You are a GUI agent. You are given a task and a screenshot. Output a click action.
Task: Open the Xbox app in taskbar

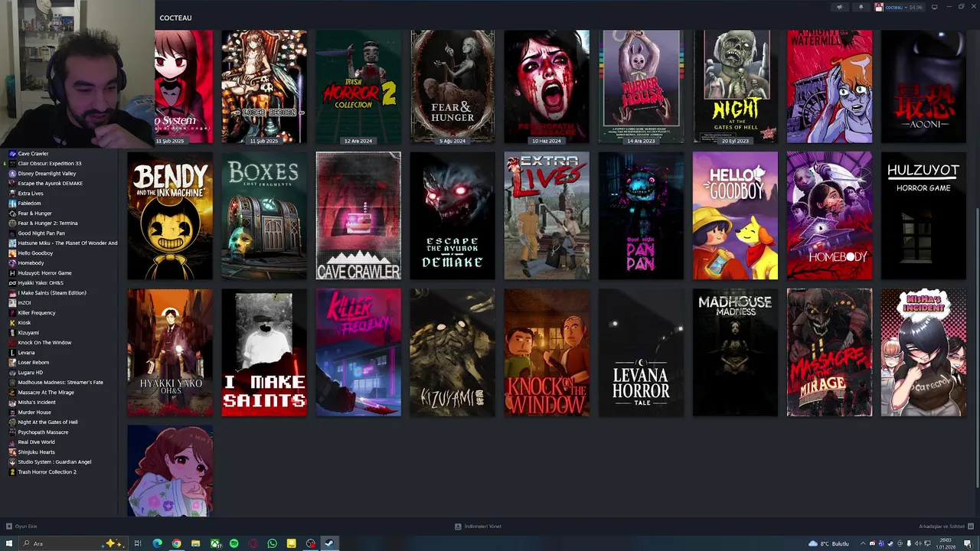215,543
